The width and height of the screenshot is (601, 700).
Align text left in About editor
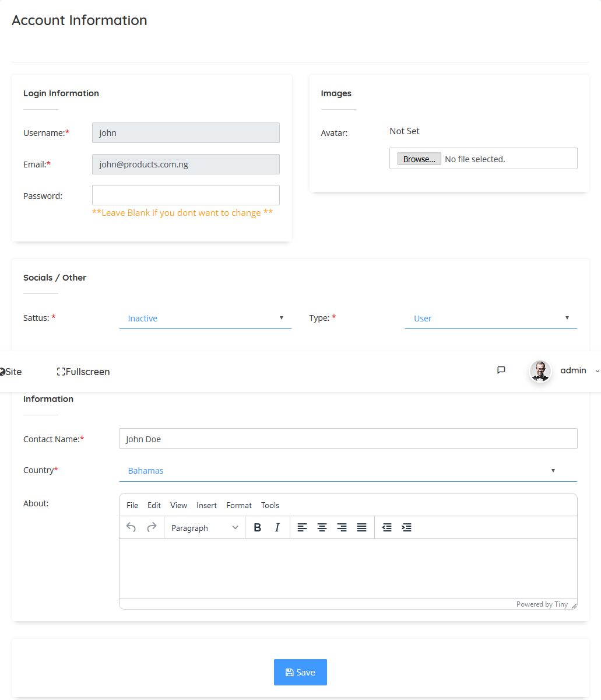[x=302, y=528]
